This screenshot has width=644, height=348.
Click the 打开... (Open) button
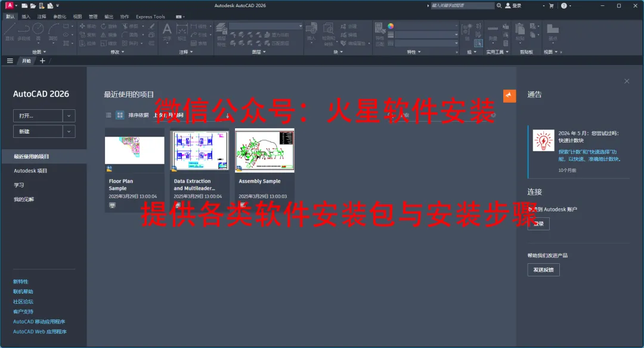(x=38, y=116)
